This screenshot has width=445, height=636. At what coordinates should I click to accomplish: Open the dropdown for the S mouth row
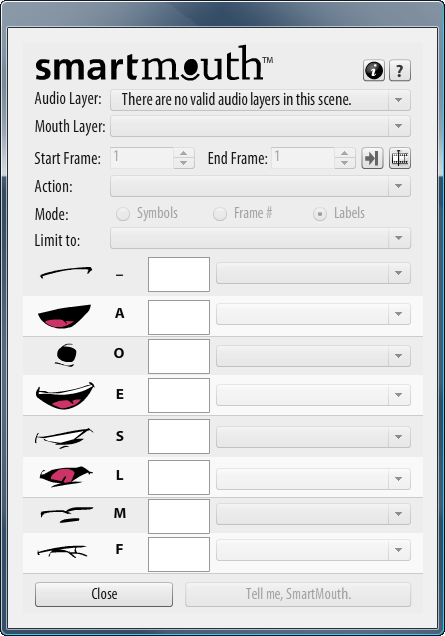[313, 437]
